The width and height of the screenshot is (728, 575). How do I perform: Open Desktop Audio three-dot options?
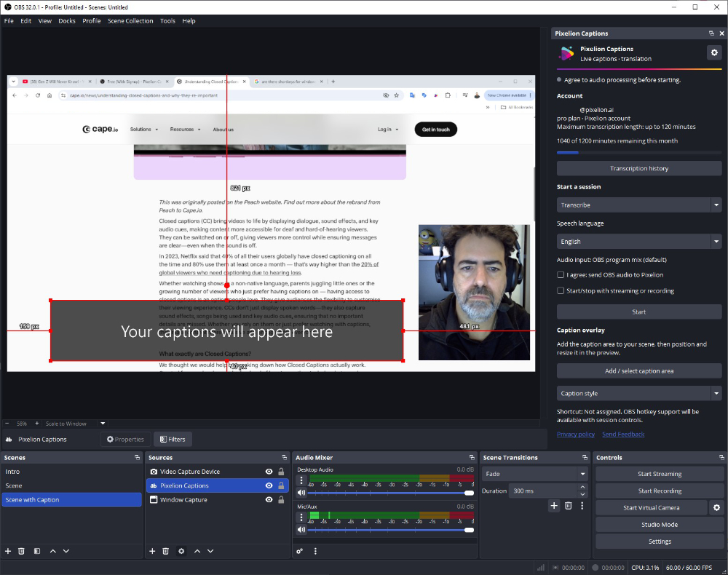coord(301,480)
